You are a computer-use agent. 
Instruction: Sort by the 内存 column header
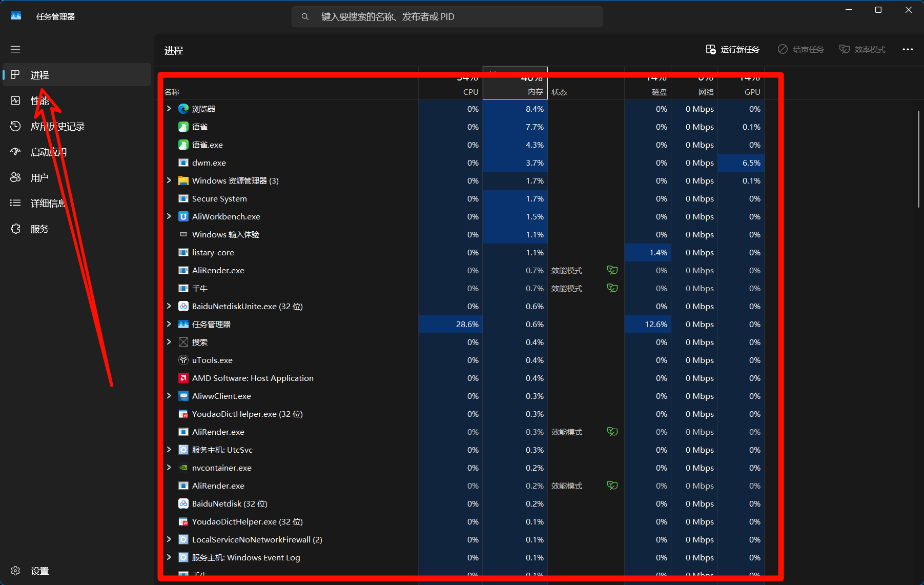(515, 83)
